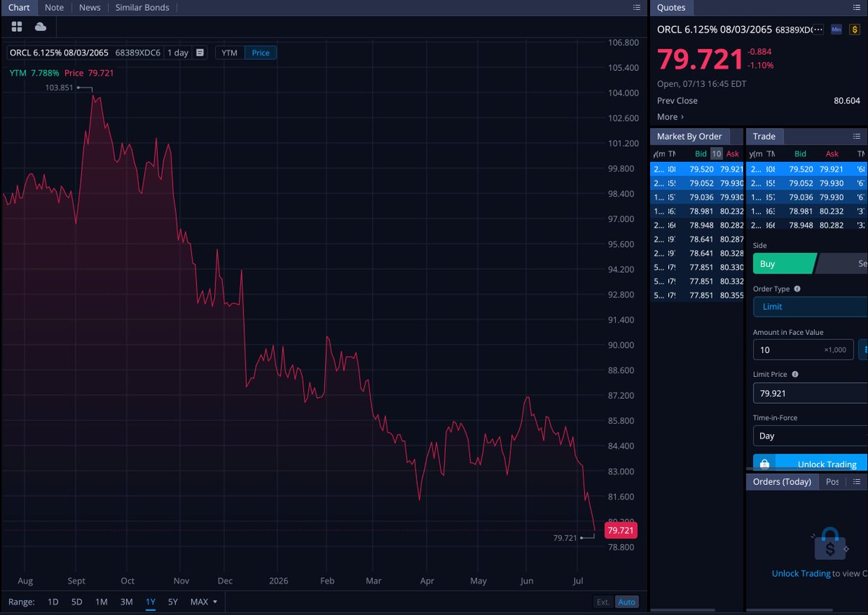Screen dimensions: 868x615
Task: Click the depth level 10 selector
Action: click(x=716, y=153)
